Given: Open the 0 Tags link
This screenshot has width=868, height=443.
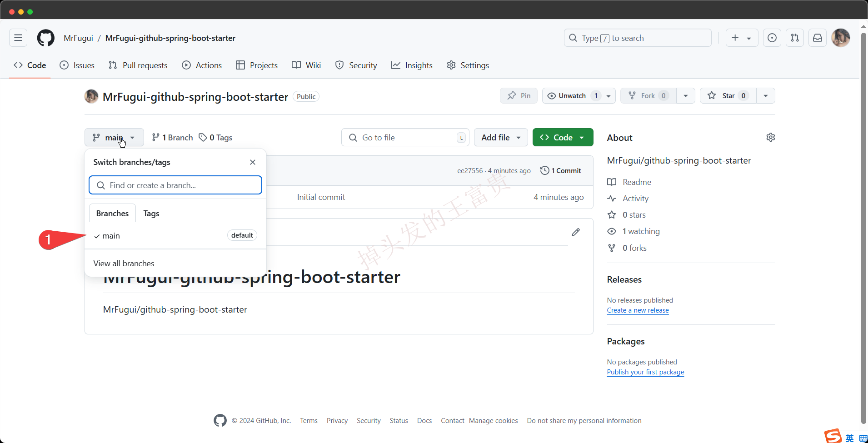Looking at the screenshot, I should coord(216,138).
